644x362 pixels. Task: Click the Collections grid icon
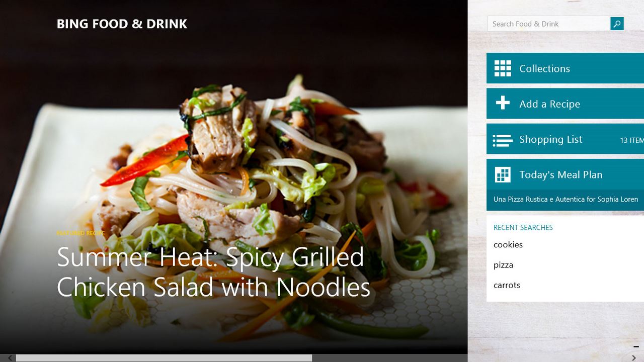[503, 68]
